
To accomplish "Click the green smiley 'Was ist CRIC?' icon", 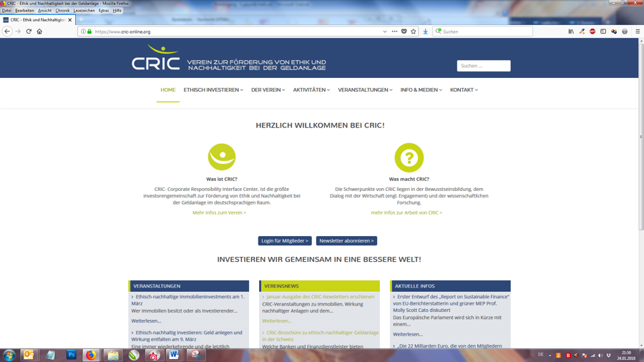I will pos(222,157).
